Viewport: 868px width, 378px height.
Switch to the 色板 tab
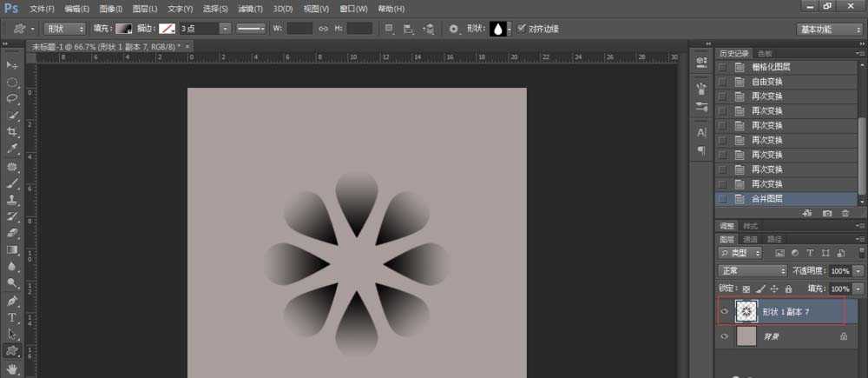pos(765,53)
